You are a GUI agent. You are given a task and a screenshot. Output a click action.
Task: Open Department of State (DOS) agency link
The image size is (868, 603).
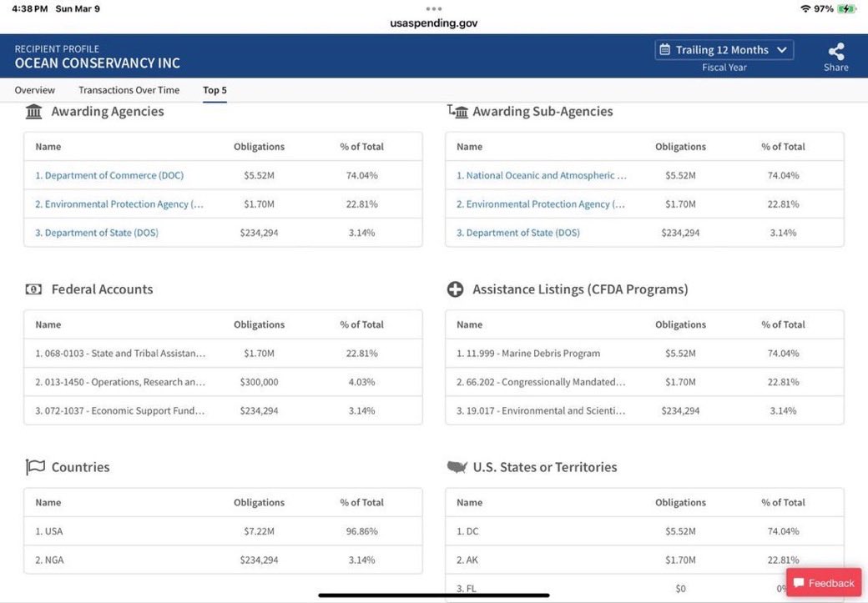[97, 233]
